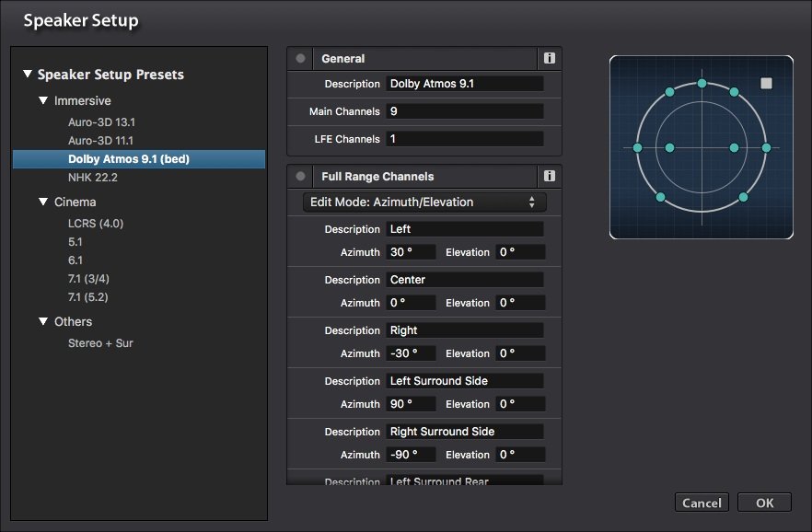Collapse the Cinema presets group
Image resolution: width=812 pixels, height=532 pixels.
(x=43, y=202)
